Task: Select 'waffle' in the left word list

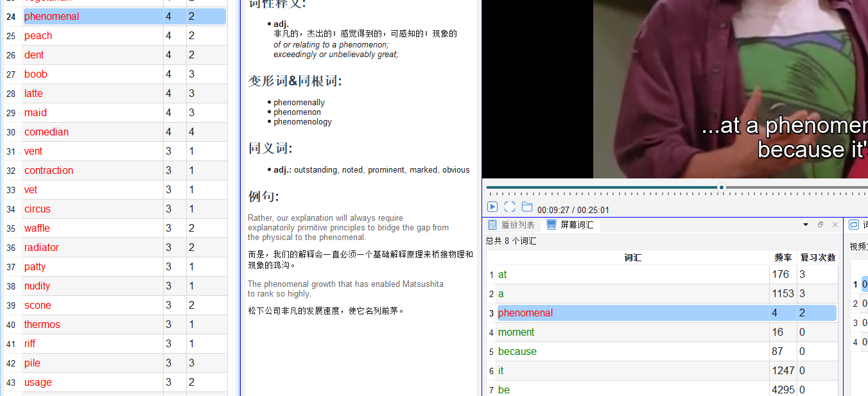Action: click(x=37, y=228)
